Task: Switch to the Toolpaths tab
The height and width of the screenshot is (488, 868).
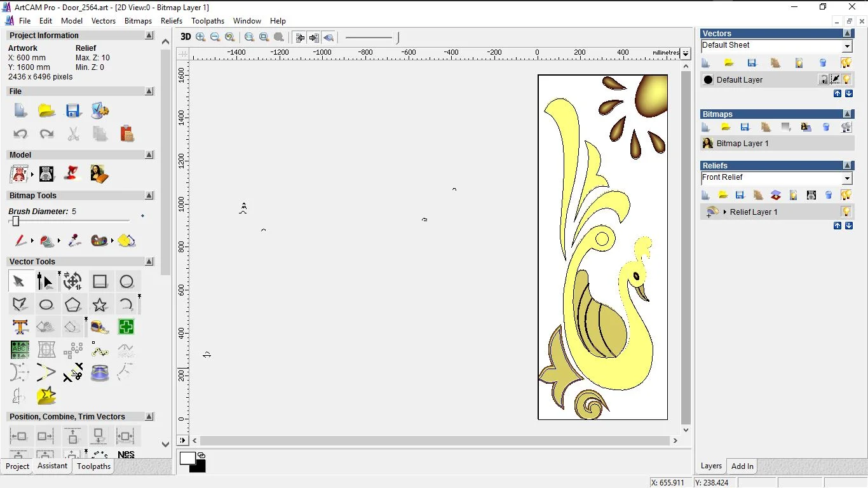Action: (94, 466)
